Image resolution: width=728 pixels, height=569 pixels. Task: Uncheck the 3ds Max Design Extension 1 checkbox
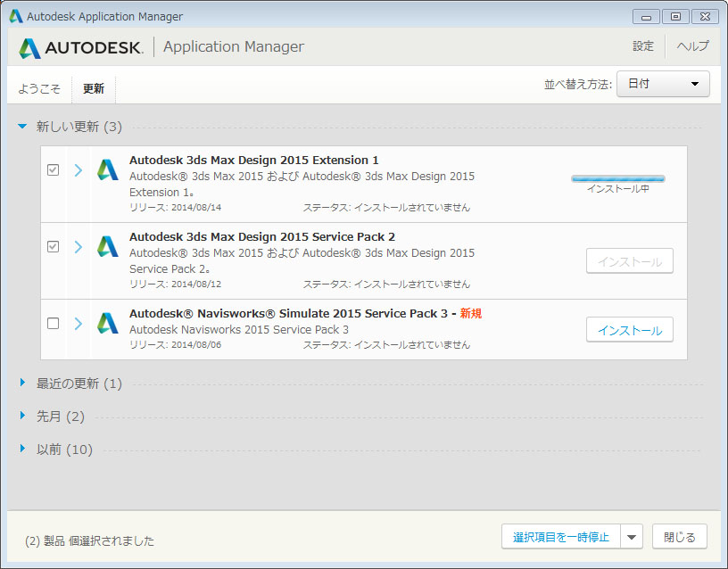pyautogui.click(x=54, y=170)
